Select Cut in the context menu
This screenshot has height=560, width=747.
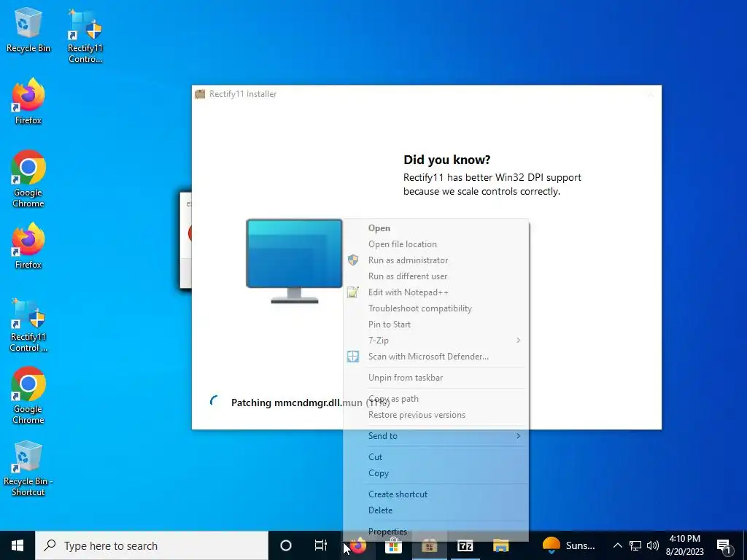point(436,457)
